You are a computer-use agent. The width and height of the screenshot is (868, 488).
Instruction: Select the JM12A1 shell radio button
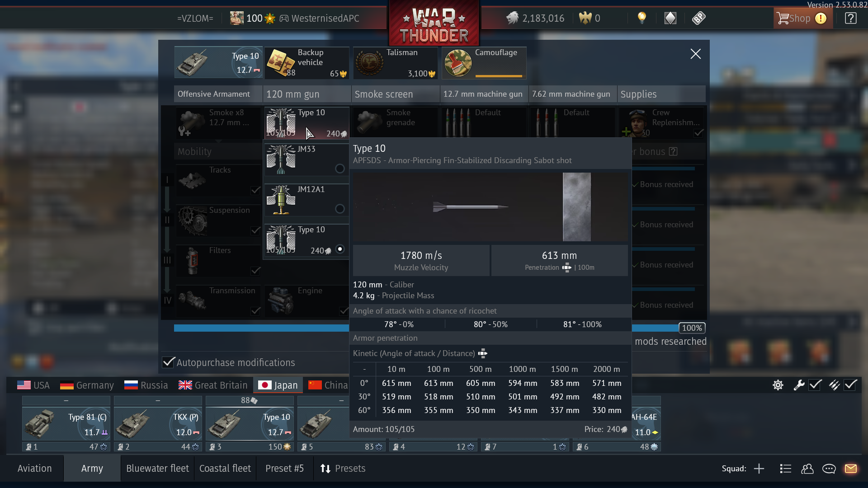click(340, 209)
